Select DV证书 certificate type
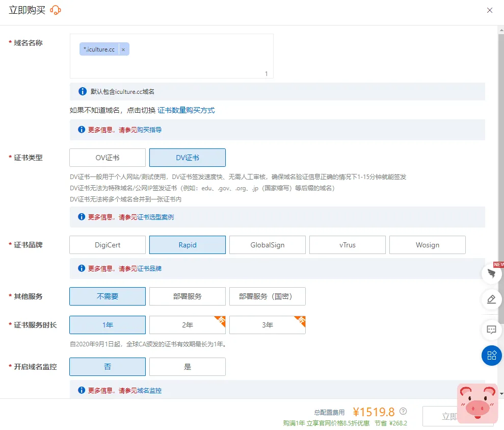Screen dimensions: 504x430 [188, 158]
